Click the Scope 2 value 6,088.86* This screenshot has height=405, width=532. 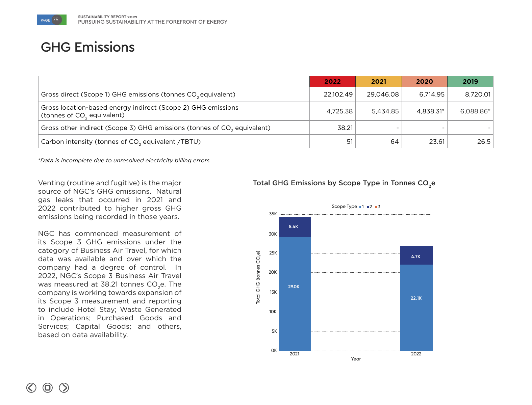[x=475, y=111]
